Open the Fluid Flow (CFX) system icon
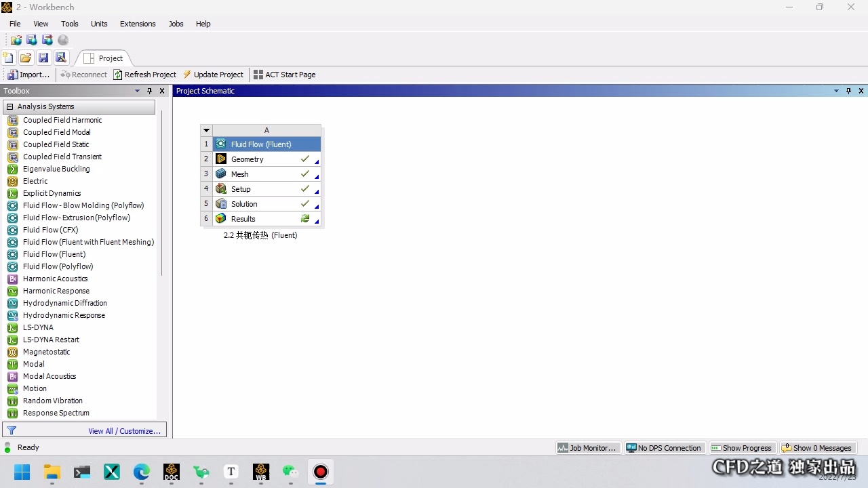This screenshot has height=488, width=868. click(x=12, y=230)
